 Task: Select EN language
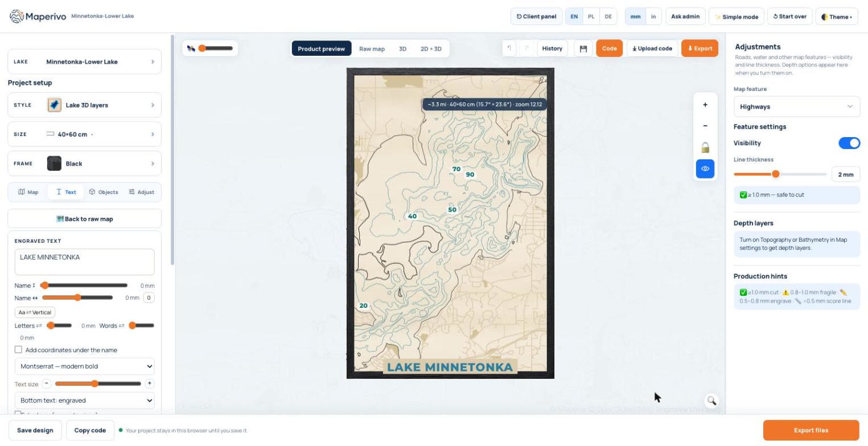click(x=574, y=16)
